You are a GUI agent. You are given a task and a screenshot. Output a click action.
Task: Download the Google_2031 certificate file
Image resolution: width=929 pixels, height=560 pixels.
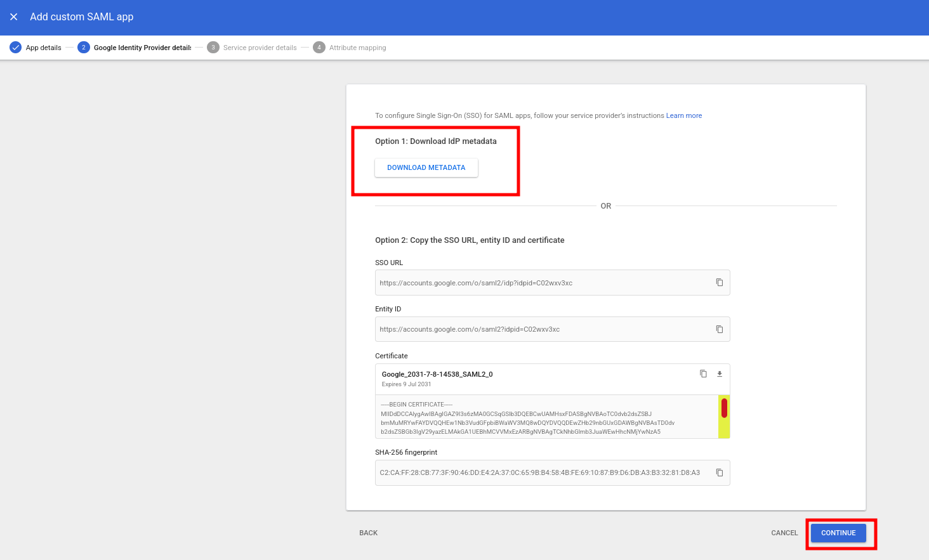pyautogui.click(x=720, y=374)
